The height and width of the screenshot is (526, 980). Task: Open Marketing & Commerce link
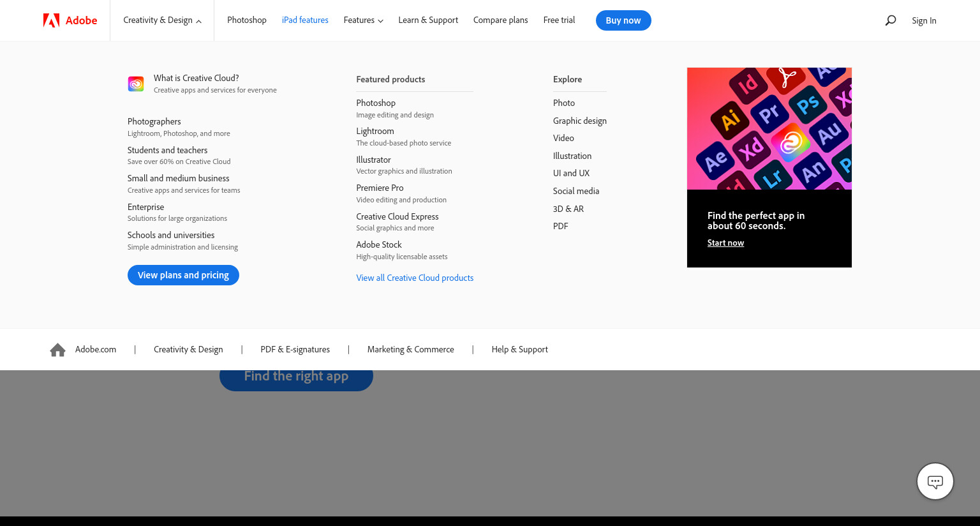pyautogui.click(x=411, y=349)
